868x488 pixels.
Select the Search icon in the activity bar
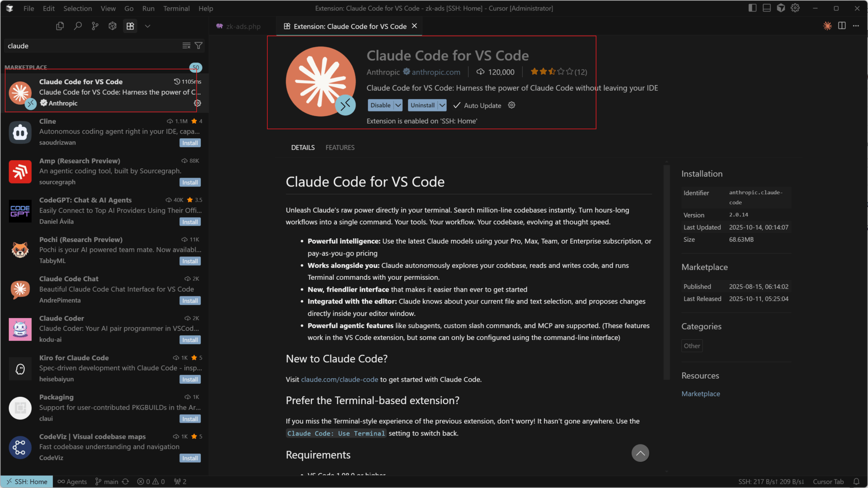(78, 26)
